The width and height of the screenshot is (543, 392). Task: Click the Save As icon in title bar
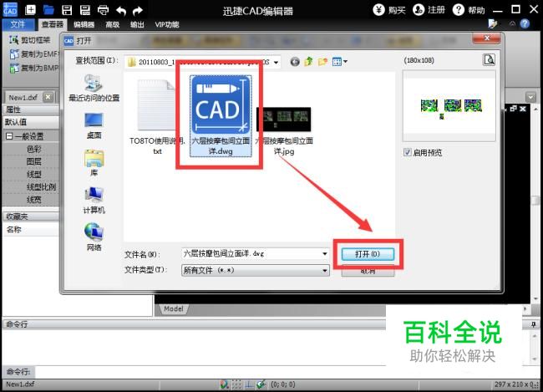tap(85, 10)
